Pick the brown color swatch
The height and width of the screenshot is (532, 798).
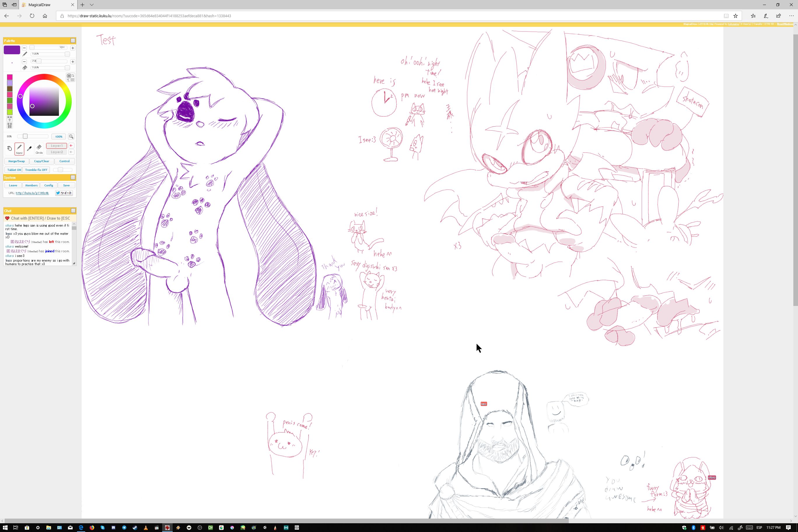point(10,89)
